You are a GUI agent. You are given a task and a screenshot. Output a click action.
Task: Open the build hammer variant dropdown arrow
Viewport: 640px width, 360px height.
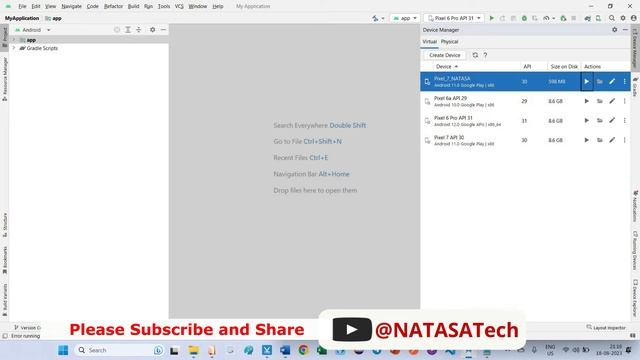(383, 18)
